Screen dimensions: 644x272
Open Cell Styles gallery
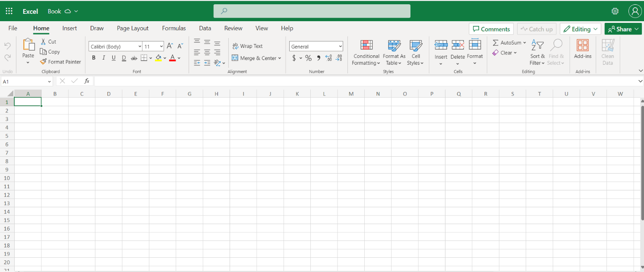(416, 53)
